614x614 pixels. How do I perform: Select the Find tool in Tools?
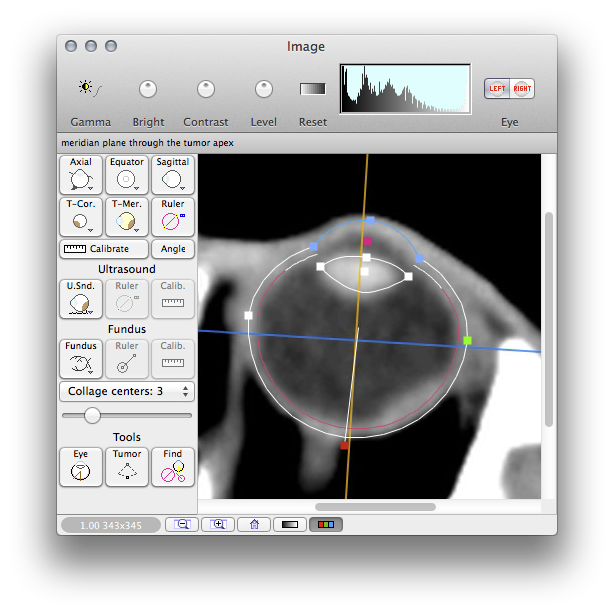pos(173,467)
